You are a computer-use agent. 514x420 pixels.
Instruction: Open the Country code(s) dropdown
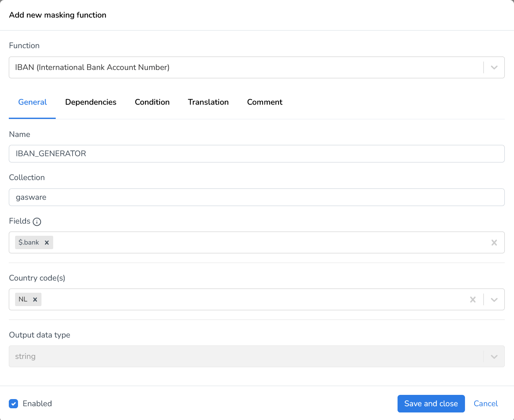pyautogui.click(x=494, y=299)
